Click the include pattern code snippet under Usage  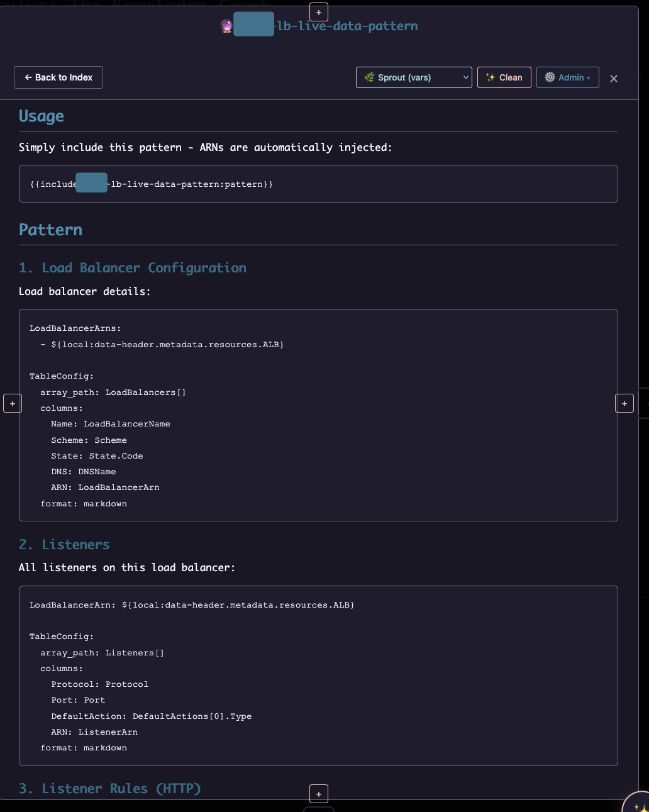click(318, 184)
